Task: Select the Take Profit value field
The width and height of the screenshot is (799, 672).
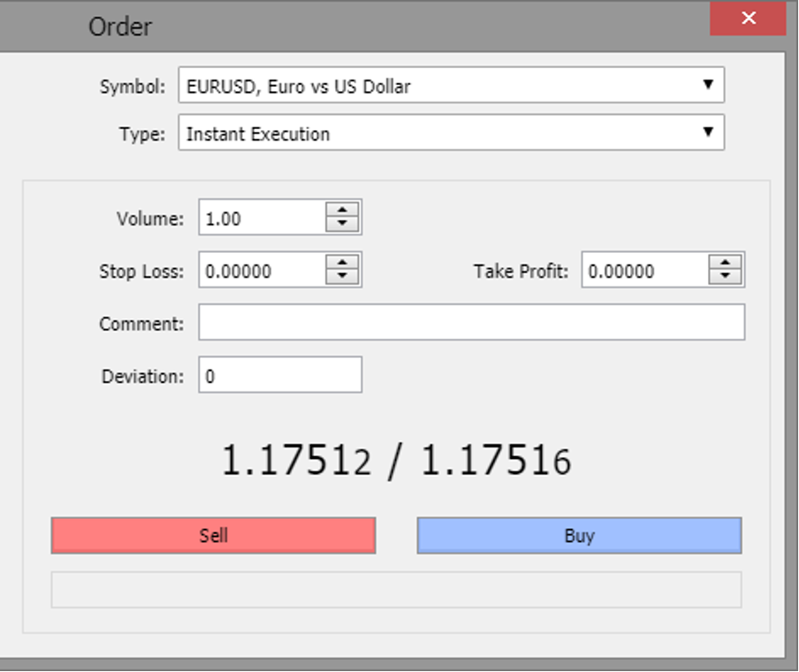Action: point(644,271)
